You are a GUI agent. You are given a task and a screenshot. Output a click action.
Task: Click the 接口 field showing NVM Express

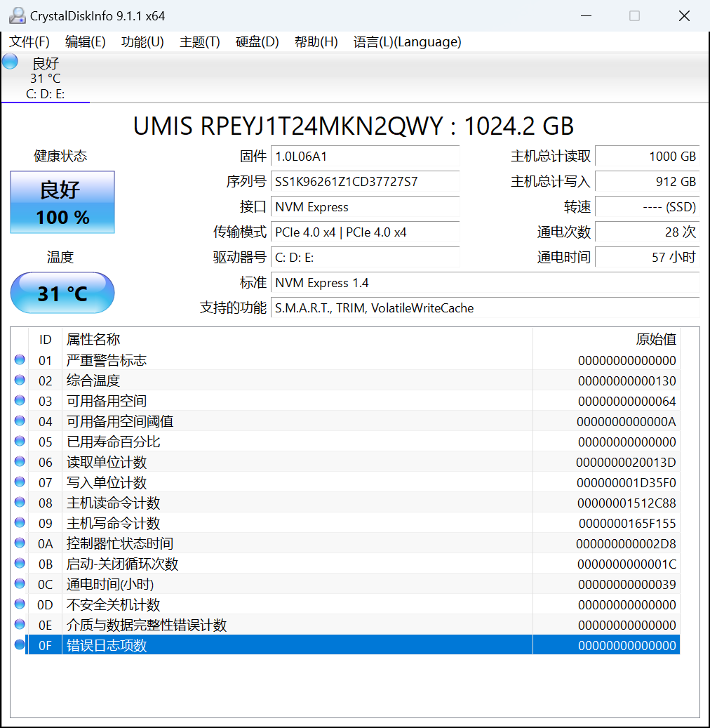pyautogui.click(x=366, y=207)
